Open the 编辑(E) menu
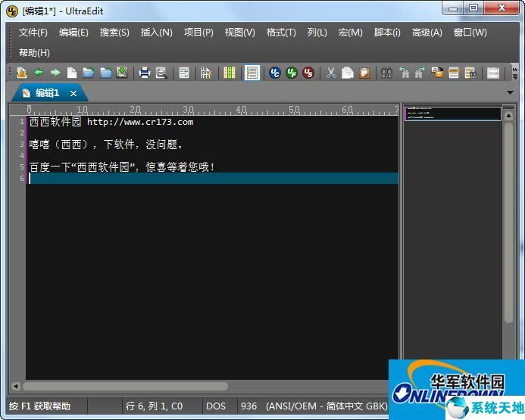Screen dimensions: 525x420 [x=73, y=33]
